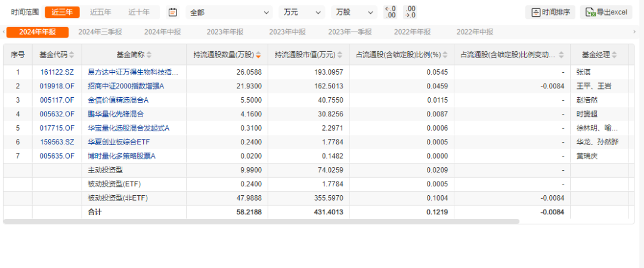The image size is (644, 268).
Task: Click the 序号 column header
Action: tap(18, 55)
